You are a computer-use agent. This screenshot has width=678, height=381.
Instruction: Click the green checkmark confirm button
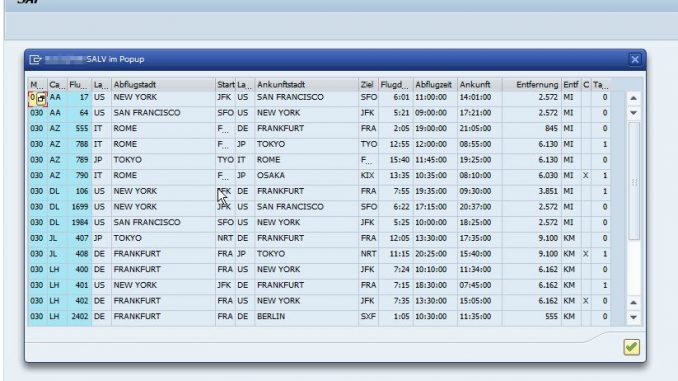[x=632, y=347]
